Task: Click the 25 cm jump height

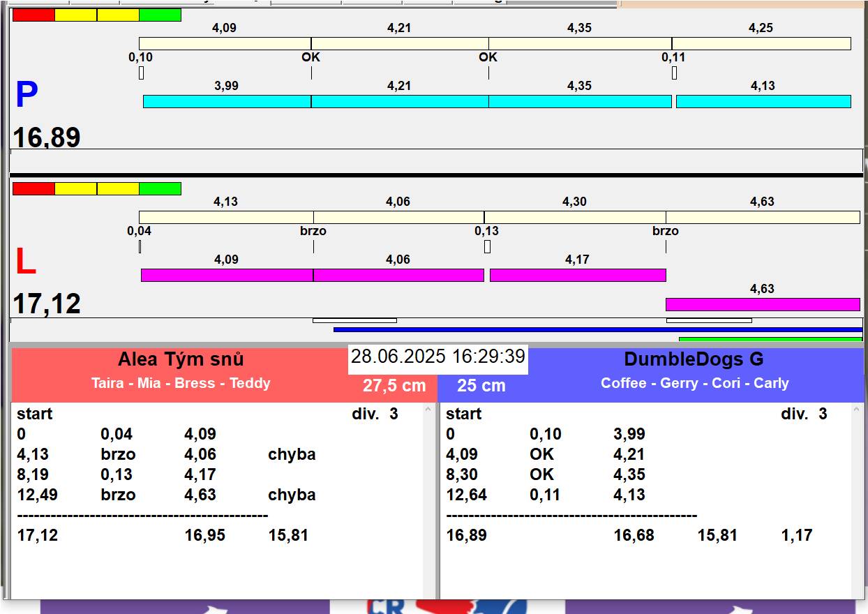Action: tap(481, 386)
